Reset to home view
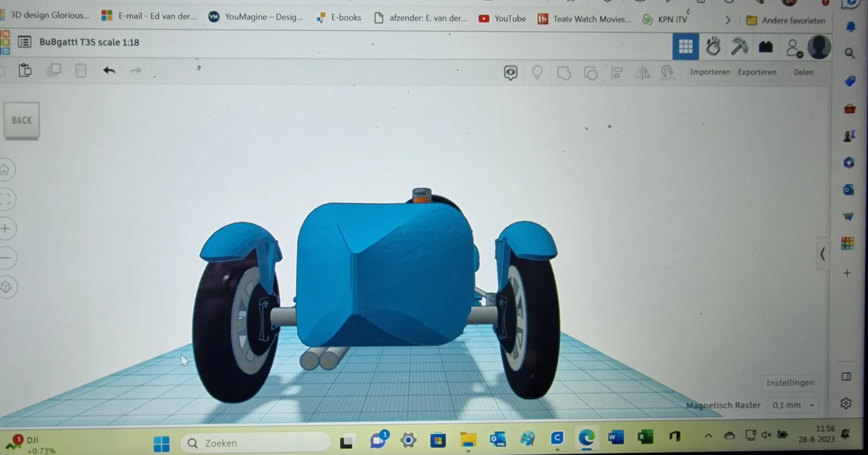 click(5, 170)
